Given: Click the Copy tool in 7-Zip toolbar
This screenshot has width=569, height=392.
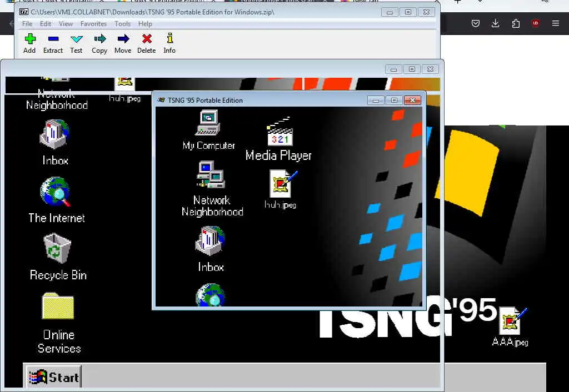Looking at the screenshot, I should [x=99, y=43].
